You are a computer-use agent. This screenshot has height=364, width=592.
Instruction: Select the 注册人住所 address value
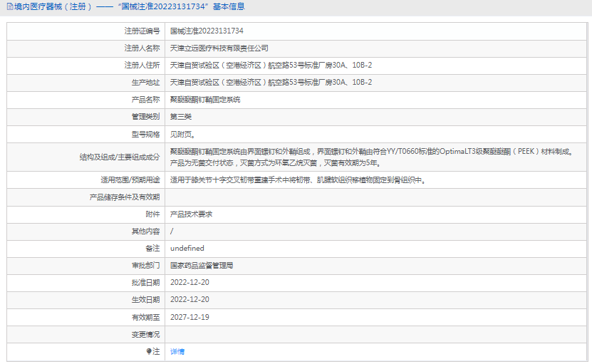271,66
